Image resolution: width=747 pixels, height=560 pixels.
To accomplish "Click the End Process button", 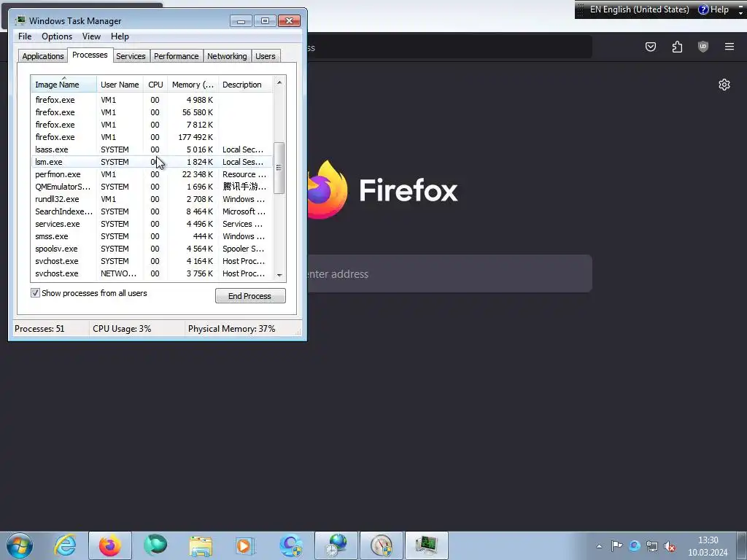I will pyautogui.click(x=250, y=296).
